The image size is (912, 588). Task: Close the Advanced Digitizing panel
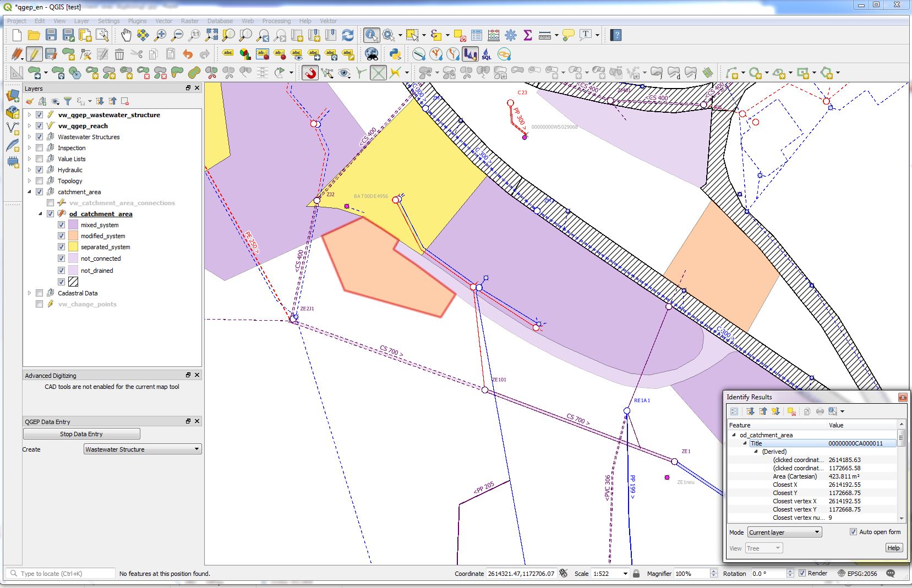(x=197, y=375)
